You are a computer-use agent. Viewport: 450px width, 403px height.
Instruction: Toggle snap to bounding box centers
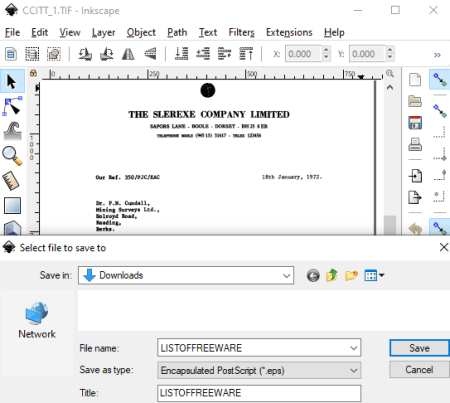(x=440, y=196)
